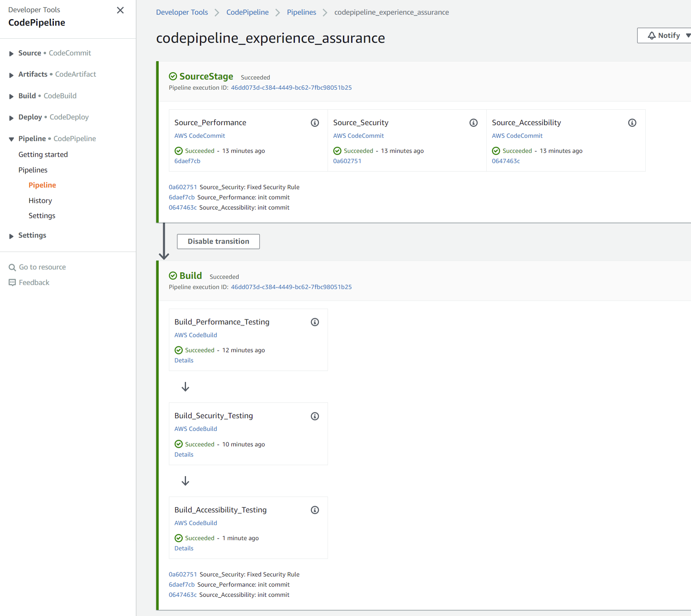This screenshot has width=691, height=616.
Task: Open SourceStage pipeline execution ID link
Action: coord(291,88)
